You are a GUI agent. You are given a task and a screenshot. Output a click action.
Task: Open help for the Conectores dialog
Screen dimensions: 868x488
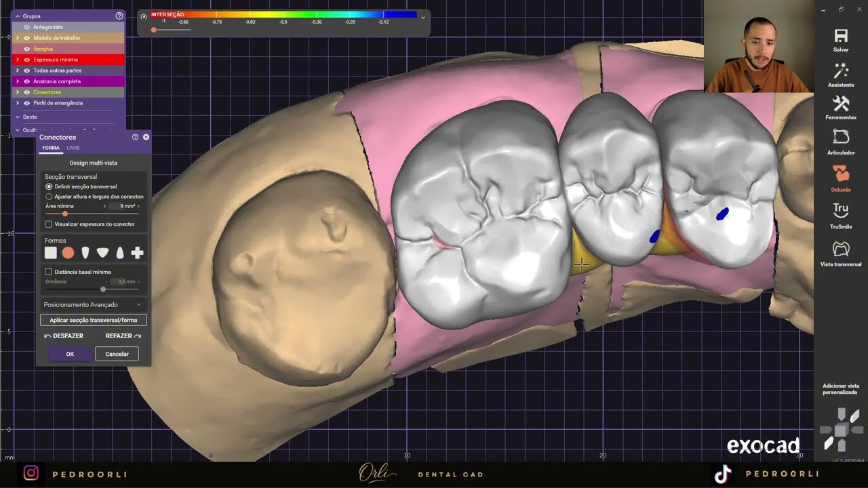pos(135,137)
